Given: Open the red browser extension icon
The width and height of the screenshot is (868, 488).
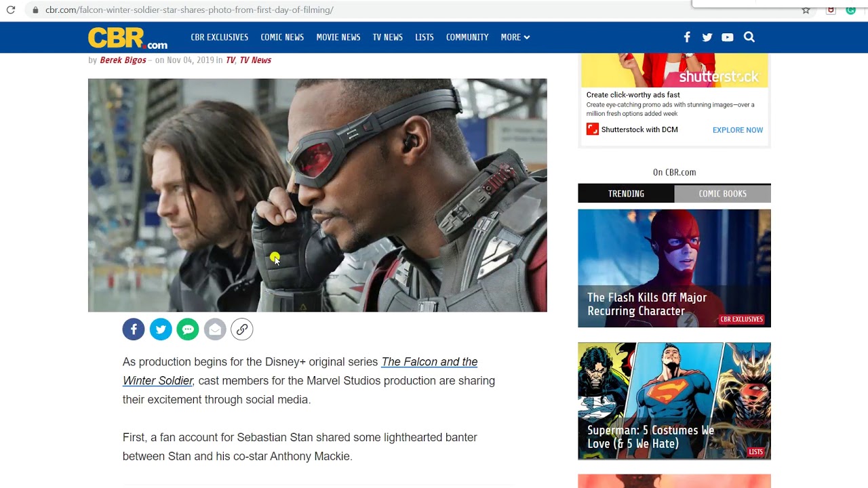Looking at the screenshot, I should click(830, 10).
